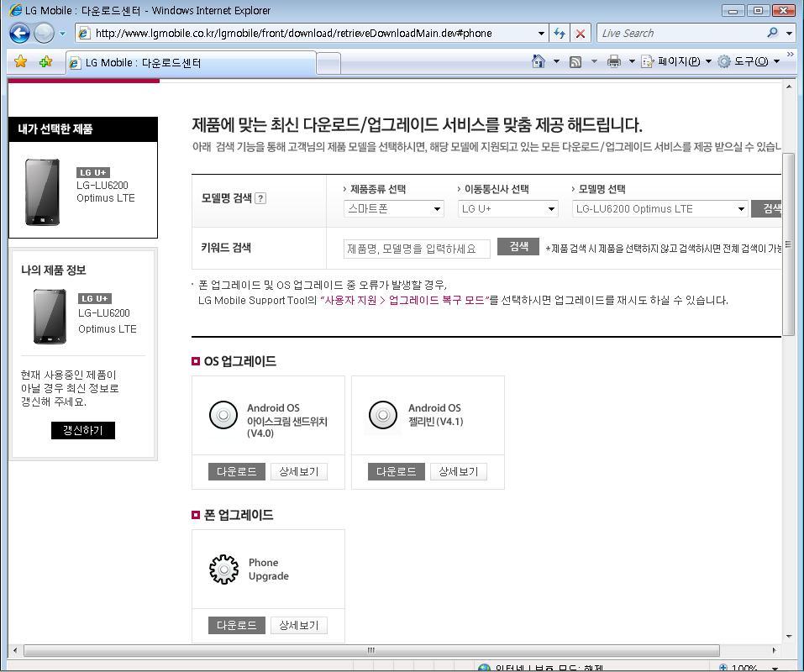Screen dimensions: 804x672
Task: View 상세보기 for 아이스크림 샌드위치 V4.0
Action: click(298, 471)
